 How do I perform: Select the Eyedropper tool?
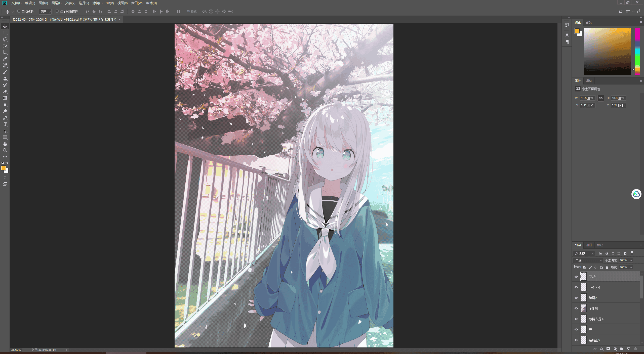click(x=5, y=59)
